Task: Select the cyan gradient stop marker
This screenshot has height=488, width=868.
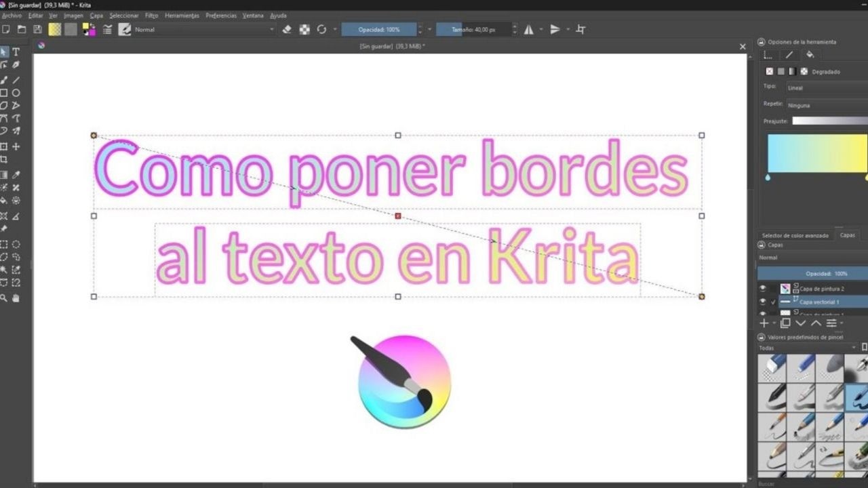Action: tap(768, 177)
